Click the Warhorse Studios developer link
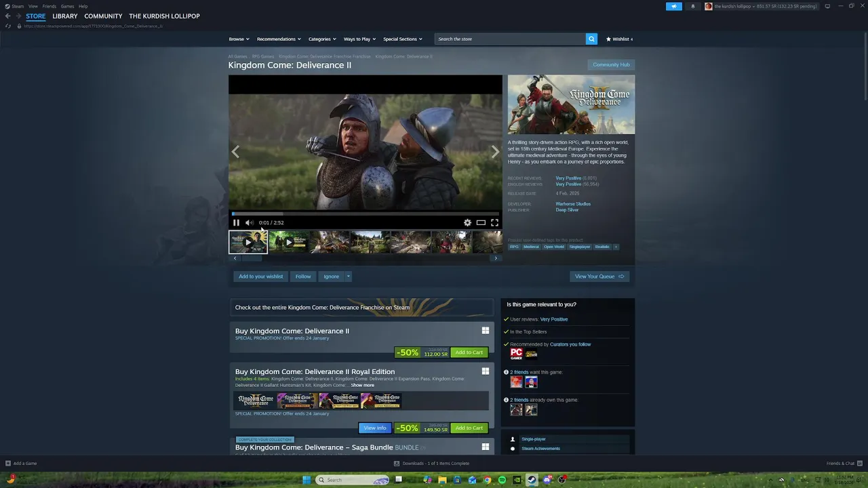 coord(573,204)
